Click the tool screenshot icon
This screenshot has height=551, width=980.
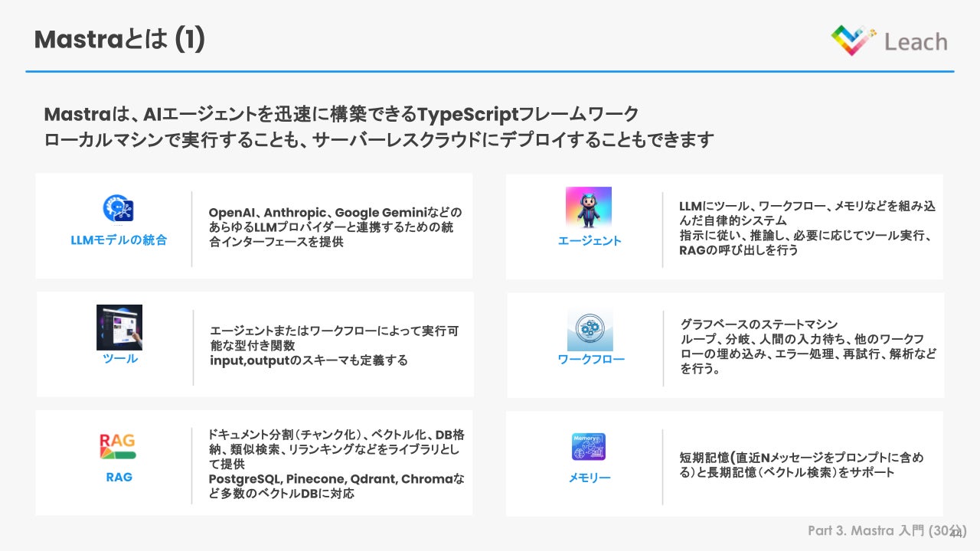(119, 328)
